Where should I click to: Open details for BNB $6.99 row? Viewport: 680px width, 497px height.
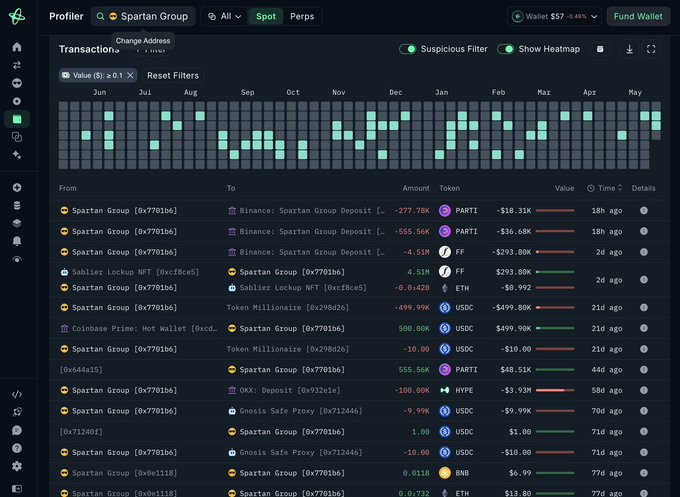click(644, 473)
